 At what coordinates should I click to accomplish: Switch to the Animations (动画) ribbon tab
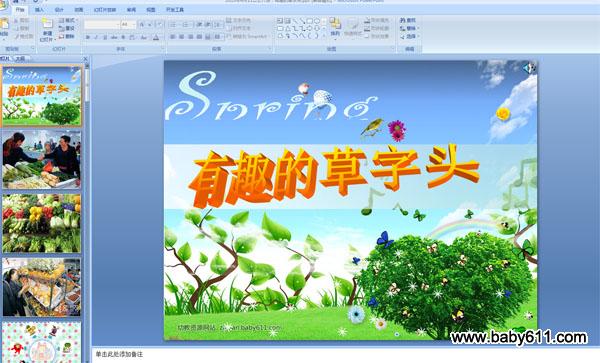[x=79, y=10]
